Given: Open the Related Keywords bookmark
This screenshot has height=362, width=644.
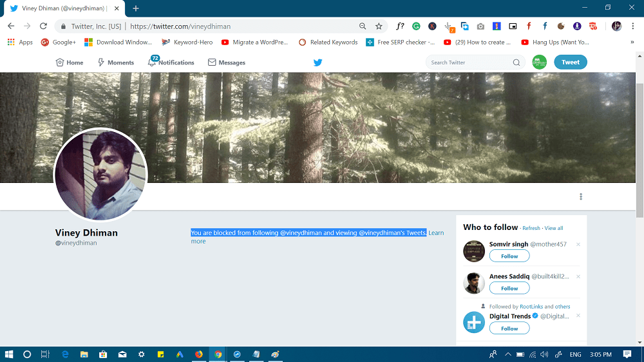Looking at the screenshot, I should [x=328, y=42].
